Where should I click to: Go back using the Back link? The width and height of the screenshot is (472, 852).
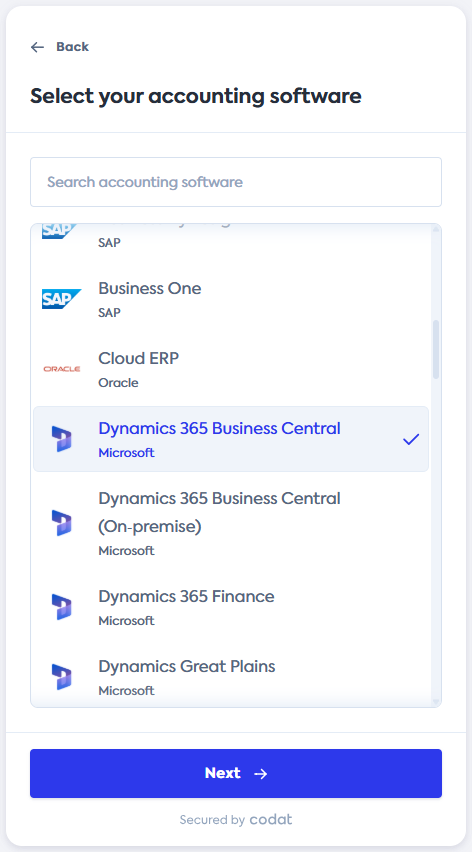[60, 47]
